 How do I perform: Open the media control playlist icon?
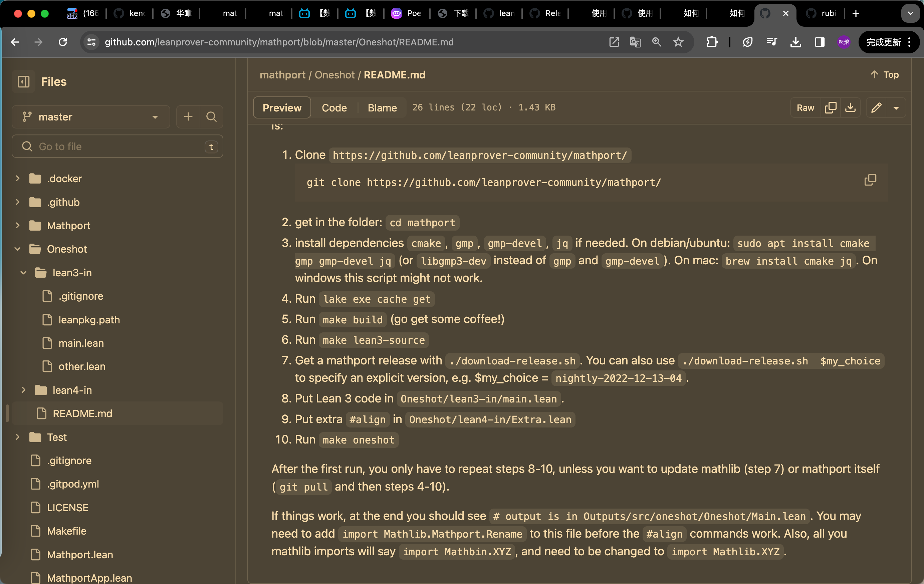click(772, 42)
